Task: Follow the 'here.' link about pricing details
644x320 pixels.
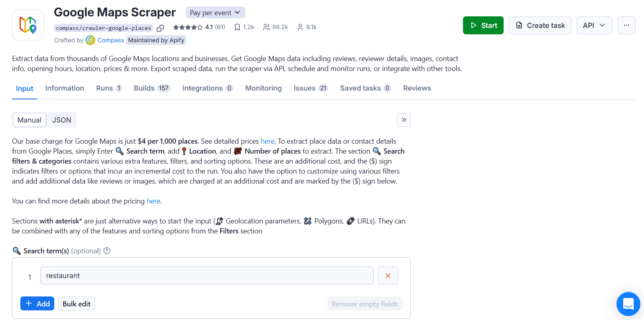Action: tap(154, 201)
